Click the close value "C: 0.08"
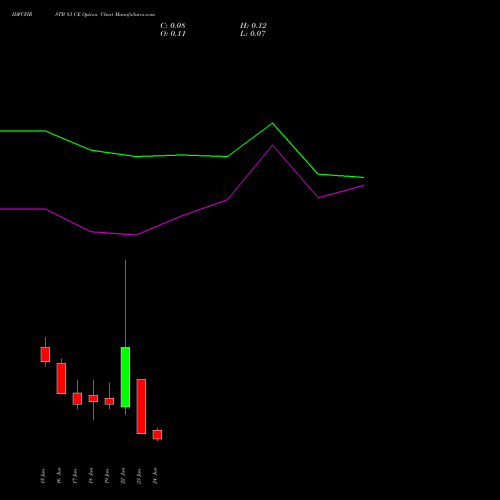 coord(173,26)
